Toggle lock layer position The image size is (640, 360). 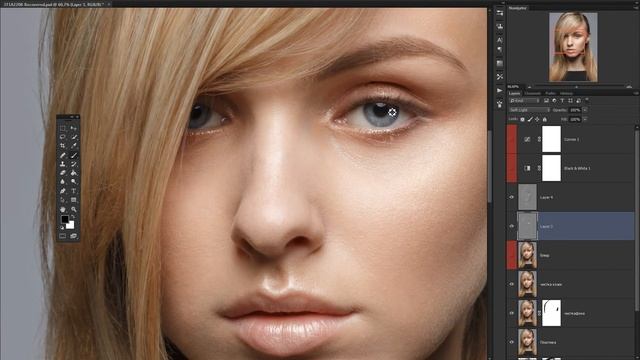(537, 119)
